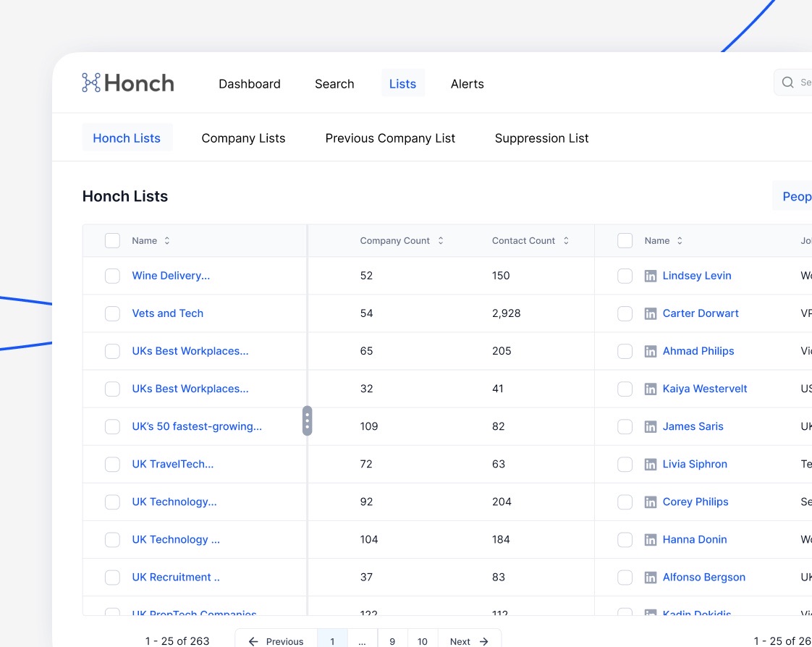This screenshot has height=647, width=812.
Task: Open Alfonso Bergson's LinkedIn icon
Action: 651,578
